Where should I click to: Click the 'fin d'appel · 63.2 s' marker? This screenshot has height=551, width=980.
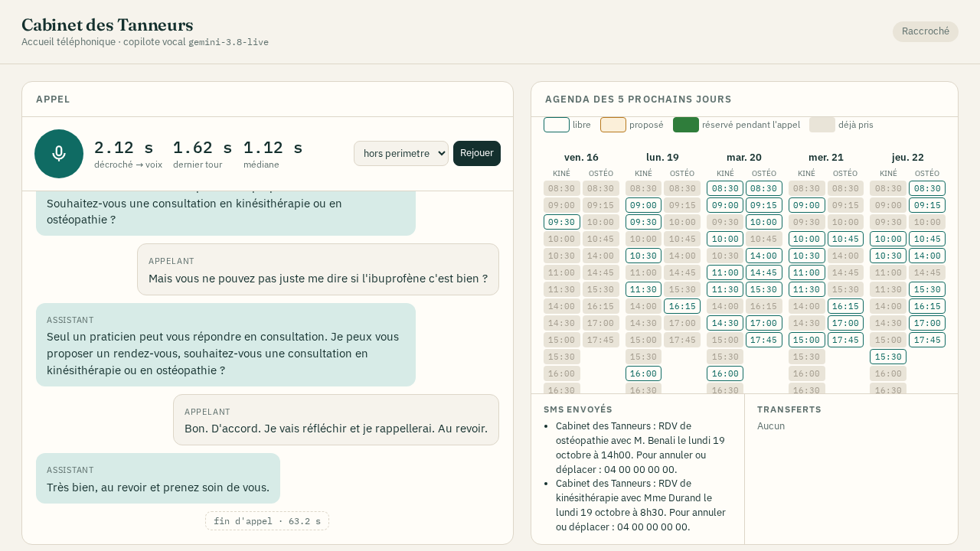pyautogui.click(x=267, y=521)
